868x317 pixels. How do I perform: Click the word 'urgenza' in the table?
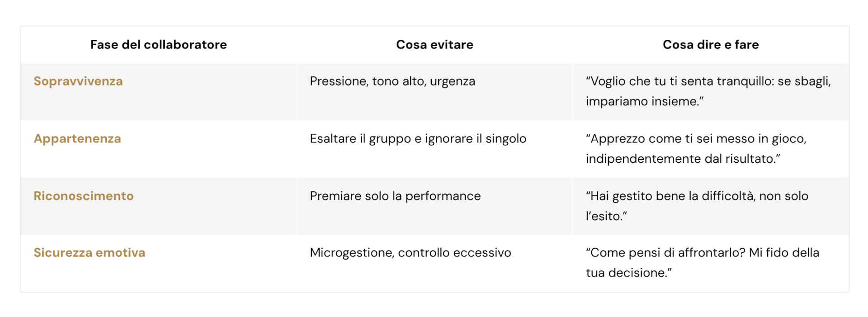point(453,81)
